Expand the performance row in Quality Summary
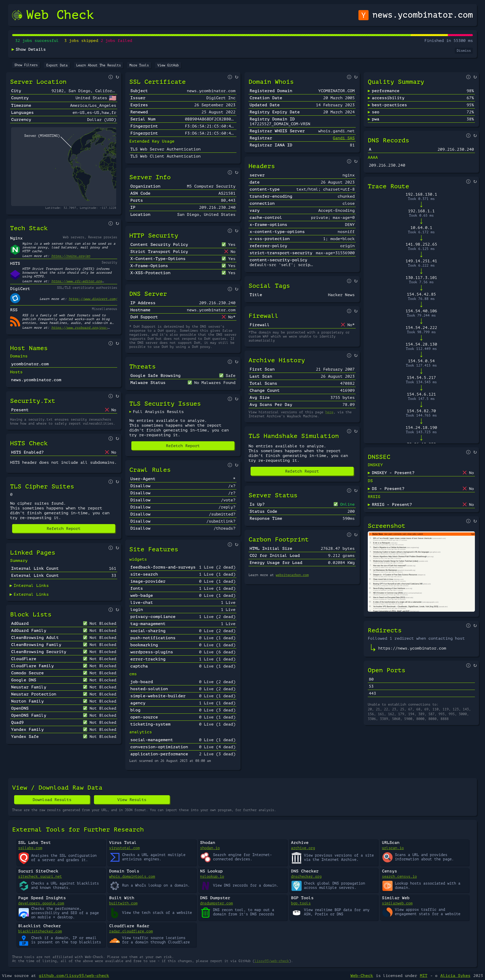The height and width of the screenshot is (980, 485). pos(385,91)
